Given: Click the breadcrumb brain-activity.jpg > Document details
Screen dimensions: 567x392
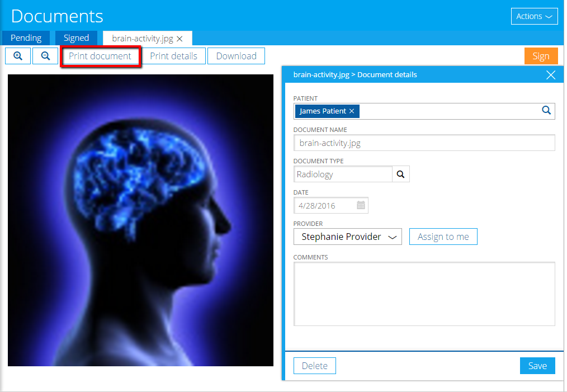Looking at the screenshot, I should pyautogui.click(x=355, y=75).
